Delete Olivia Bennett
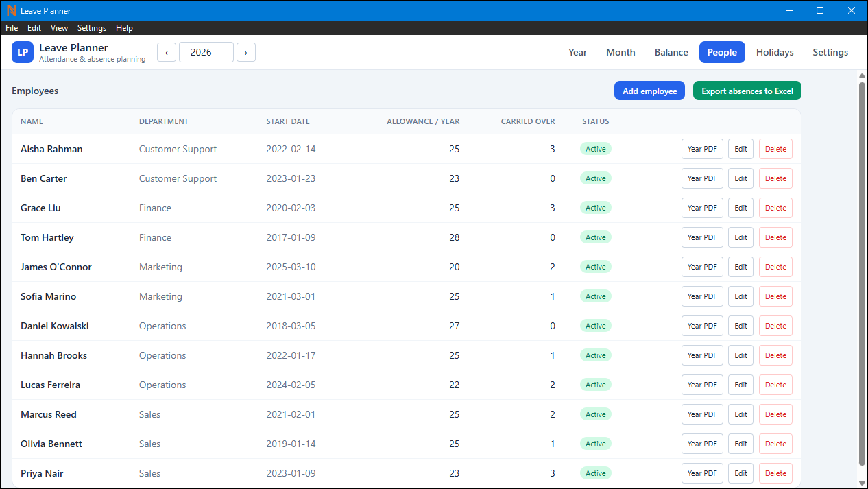The image size is (868, 489). 775,444
